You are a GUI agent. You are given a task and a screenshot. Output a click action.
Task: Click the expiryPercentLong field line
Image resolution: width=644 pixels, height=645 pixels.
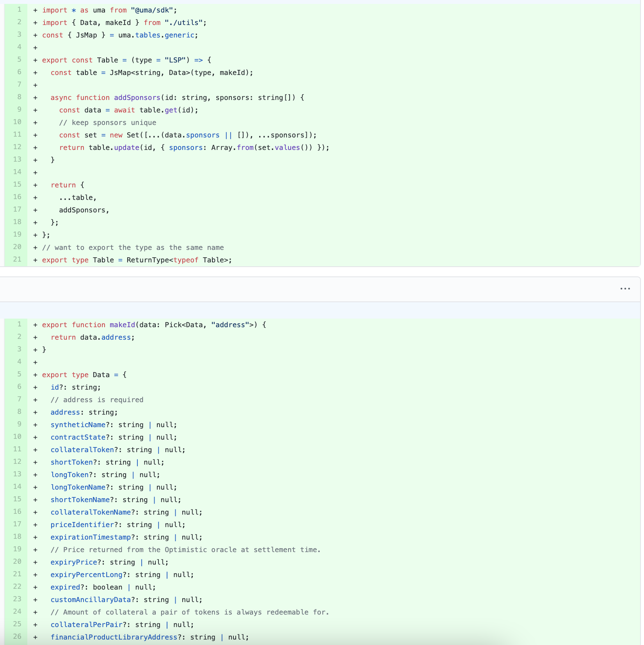click(122, 575)
